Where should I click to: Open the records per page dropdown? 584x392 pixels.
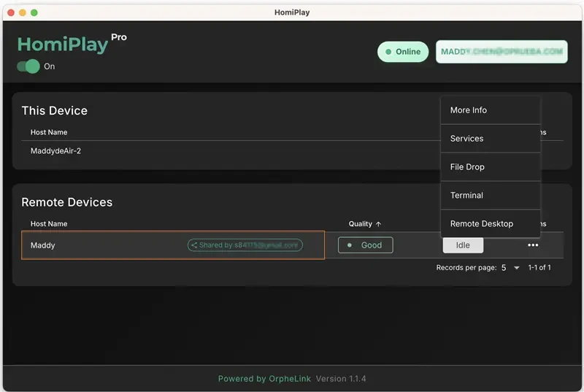click(510, 268)
